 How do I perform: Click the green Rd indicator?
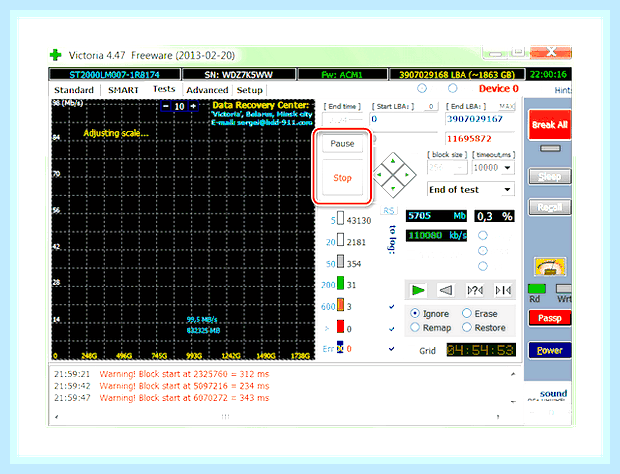pos(536,289)
